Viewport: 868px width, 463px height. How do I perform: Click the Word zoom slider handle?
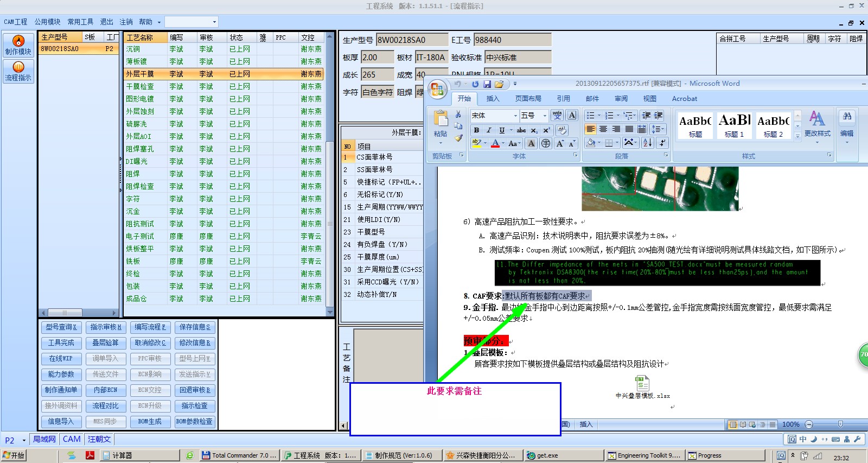point(840,424)
